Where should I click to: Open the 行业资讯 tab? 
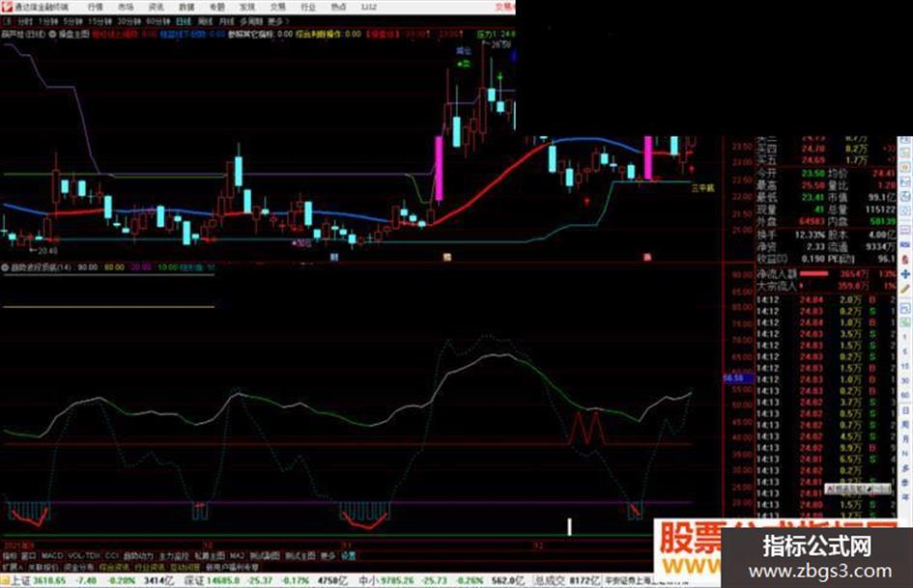[150, 567]
